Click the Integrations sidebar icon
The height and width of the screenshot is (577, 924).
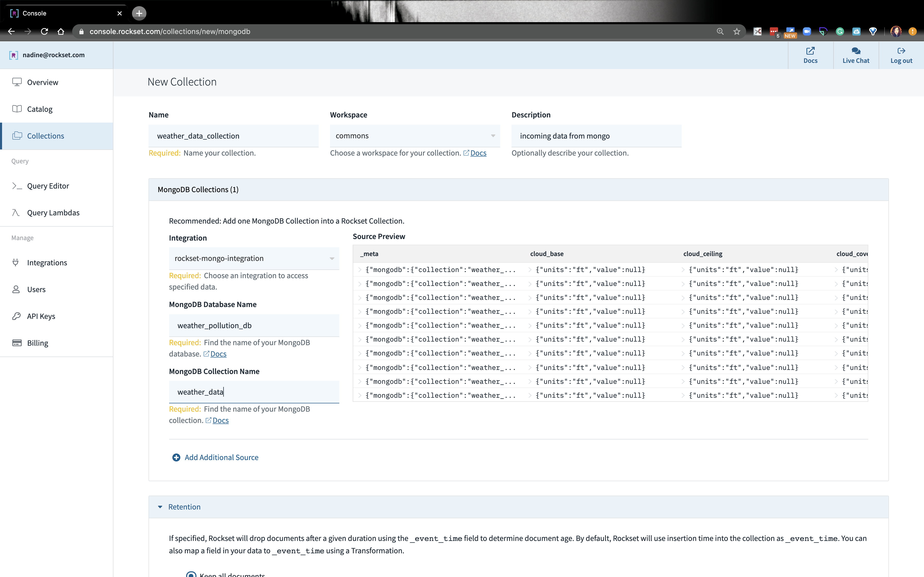click(17, 262)
